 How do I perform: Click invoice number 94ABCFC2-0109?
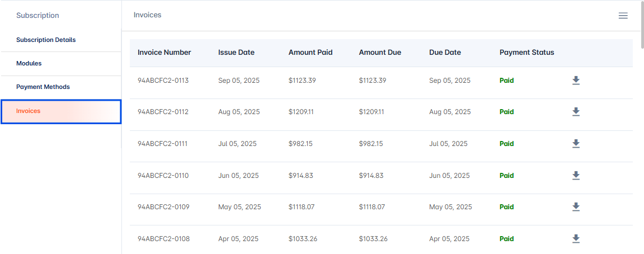(x=163, y=207)
